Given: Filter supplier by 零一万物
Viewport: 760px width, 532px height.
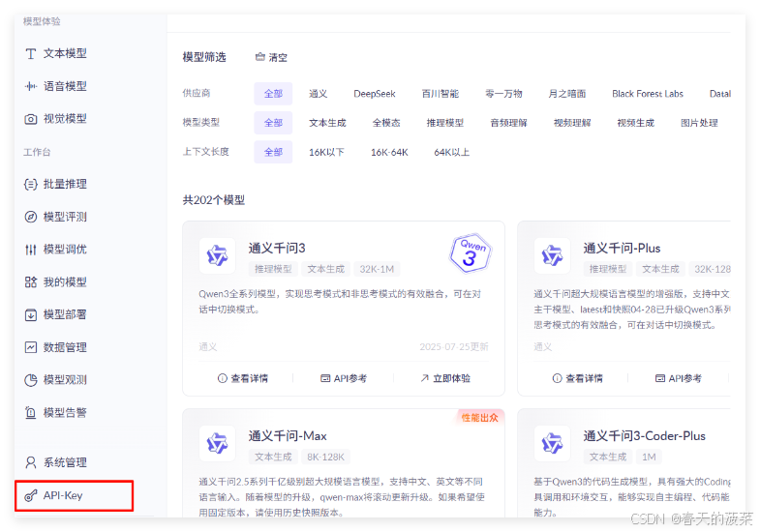Looking at the screenshot, I should 503,94.
